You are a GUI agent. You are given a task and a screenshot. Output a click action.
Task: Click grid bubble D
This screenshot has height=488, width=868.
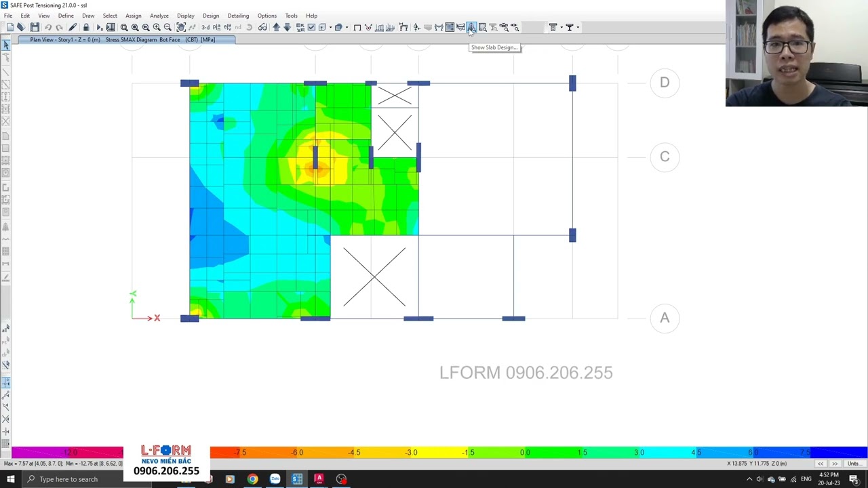[665, 83]
